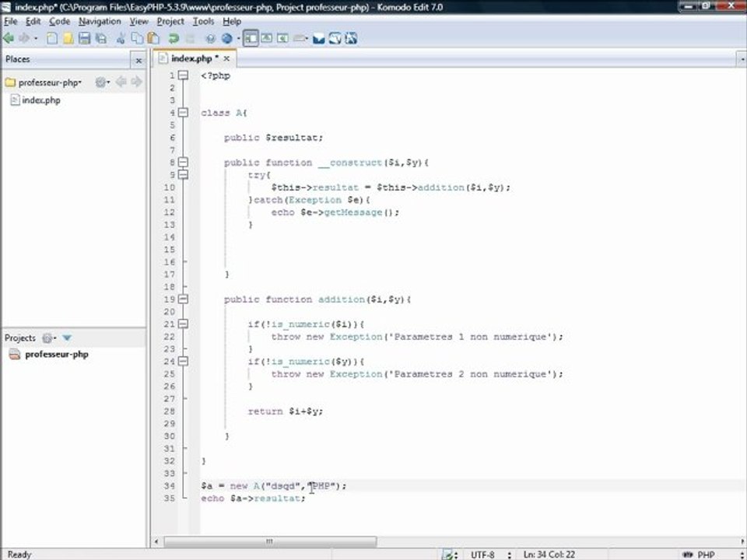Toggle the right pane visibility button
The height and width of the screenshot is (560, 747).
coord(282,38)
